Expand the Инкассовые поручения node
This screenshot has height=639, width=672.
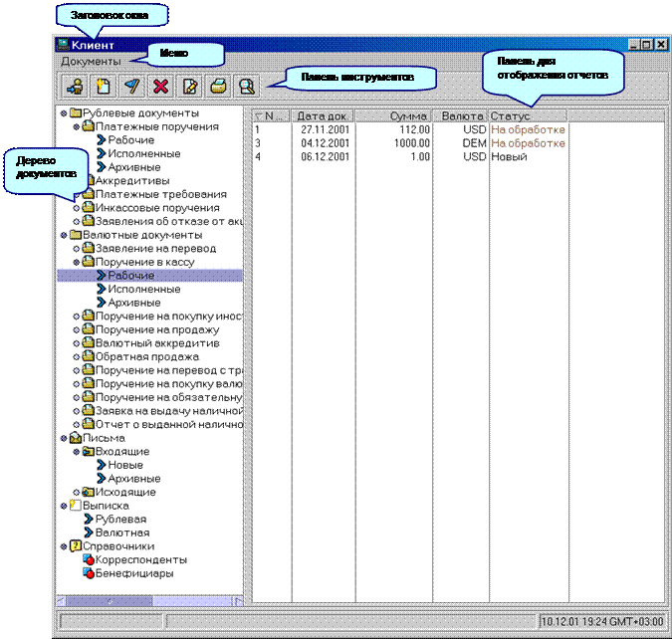(77, 208)
